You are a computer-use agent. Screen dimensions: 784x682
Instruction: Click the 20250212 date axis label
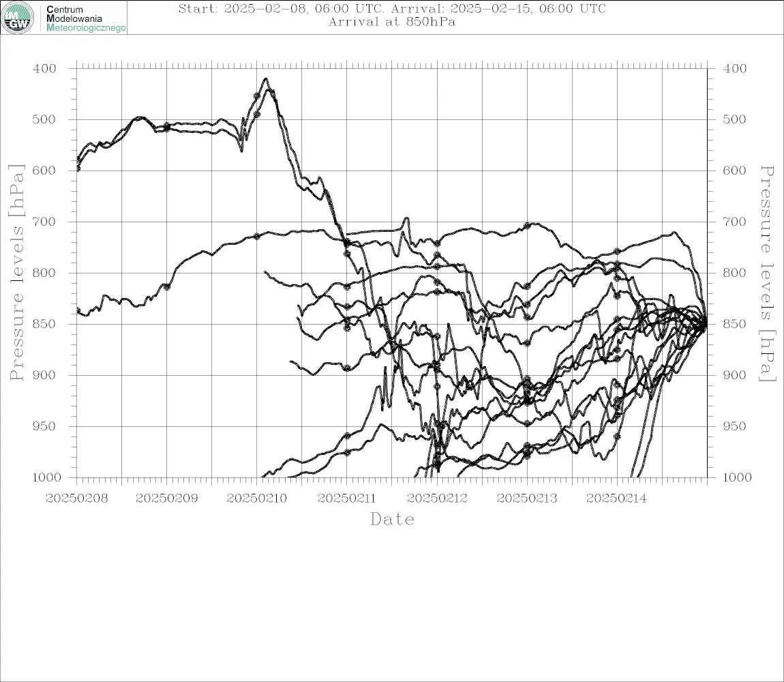pos(437,499)
